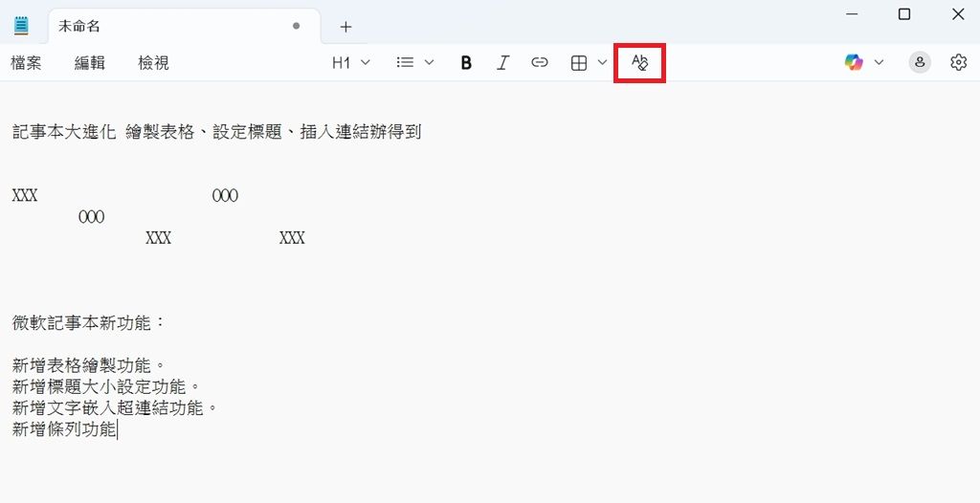Place cursor at end of 新增條列功能
Screen dimensions: 980x503
click(118, 429)
